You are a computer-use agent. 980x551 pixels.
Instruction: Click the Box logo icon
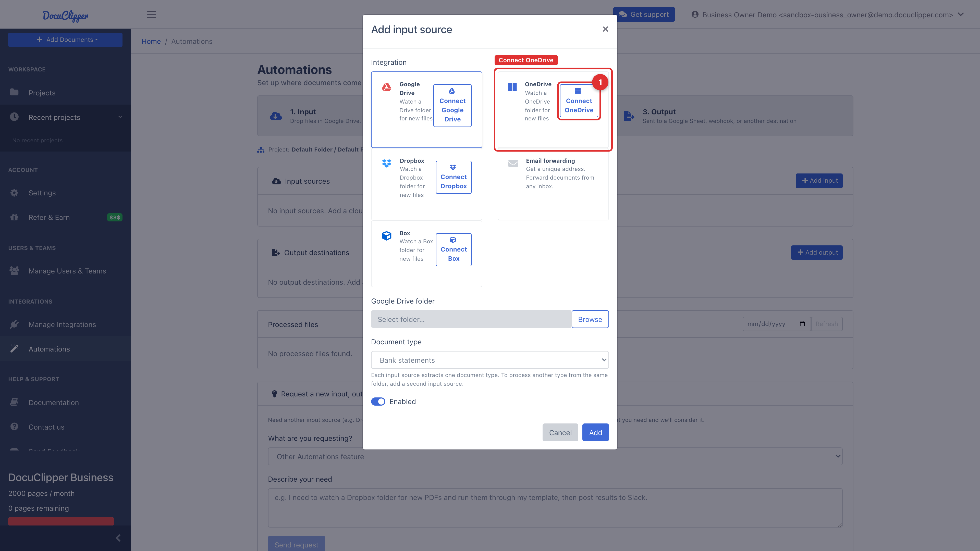387,236
